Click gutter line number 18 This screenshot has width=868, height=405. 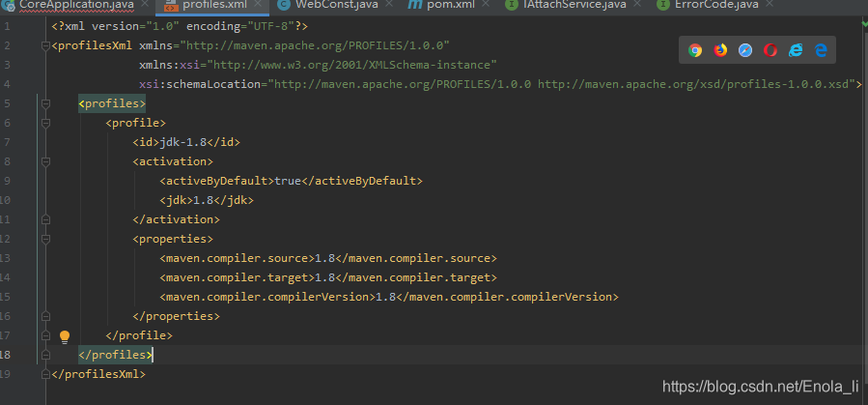(x=5, y=355)
